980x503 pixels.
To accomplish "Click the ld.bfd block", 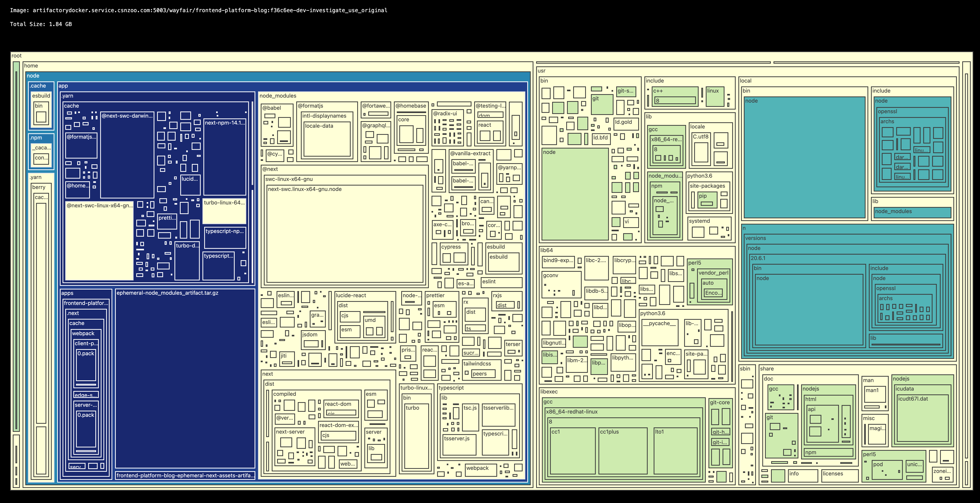I will point(601,139).
